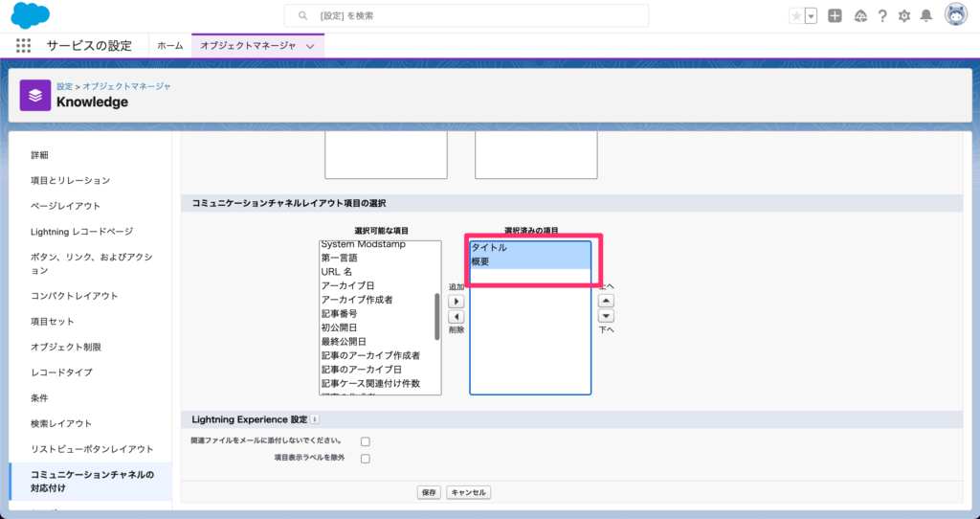Check 関連ファイルをメールに添付しないでください

point(365,441)
